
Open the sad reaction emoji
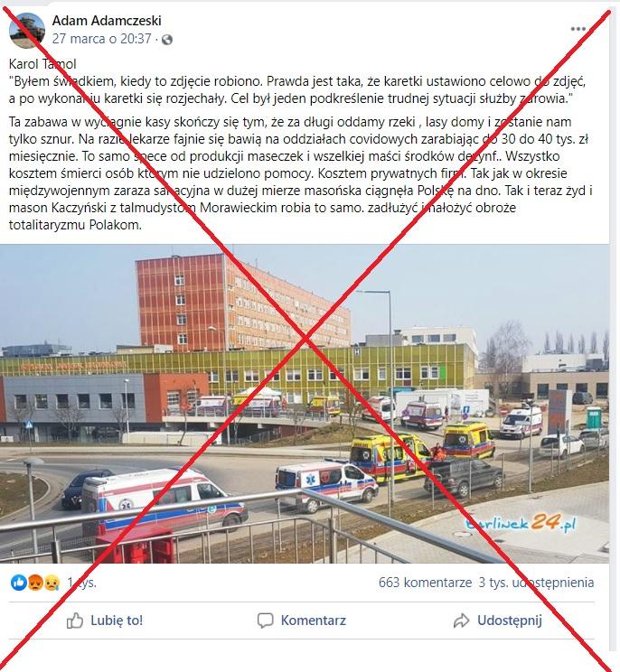52,583
